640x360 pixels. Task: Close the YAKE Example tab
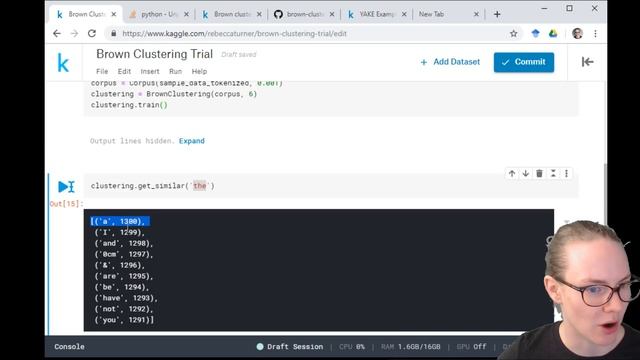[x=404, y=14]
